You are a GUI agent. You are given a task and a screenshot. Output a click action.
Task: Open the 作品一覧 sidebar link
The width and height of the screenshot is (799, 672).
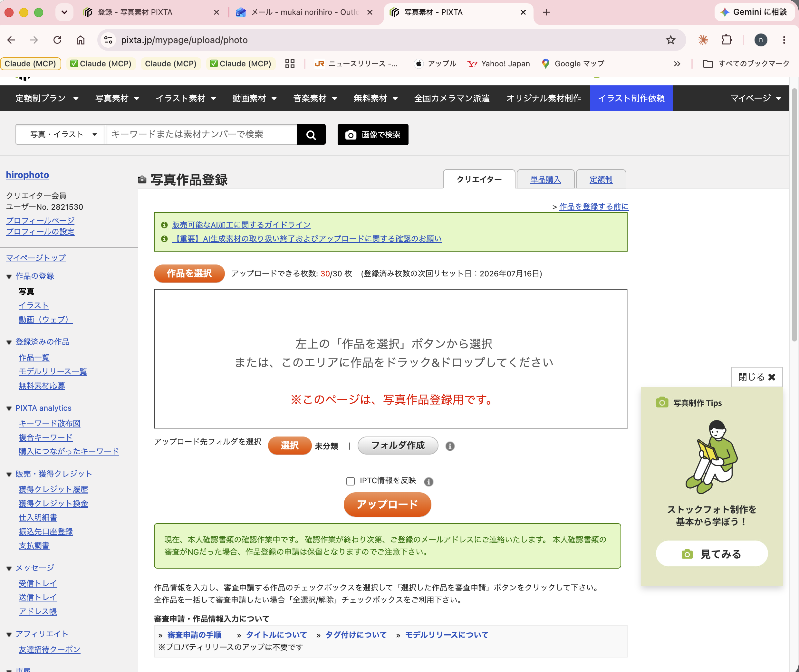point(34,357)
